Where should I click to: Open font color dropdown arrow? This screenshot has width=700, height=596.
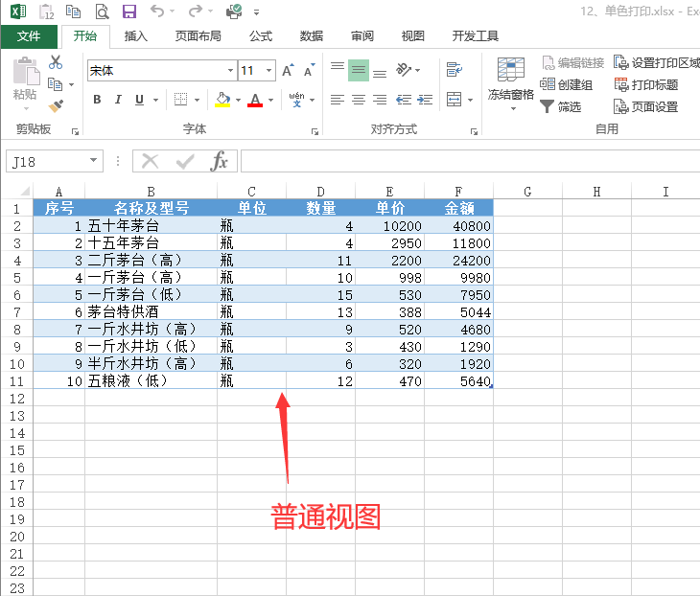[271, 100]
